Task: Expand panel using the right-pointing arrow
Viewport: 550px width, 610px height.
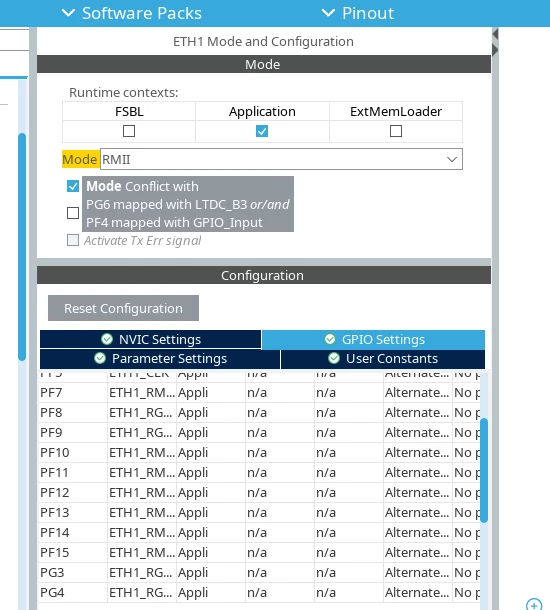Action: [495, 50]
